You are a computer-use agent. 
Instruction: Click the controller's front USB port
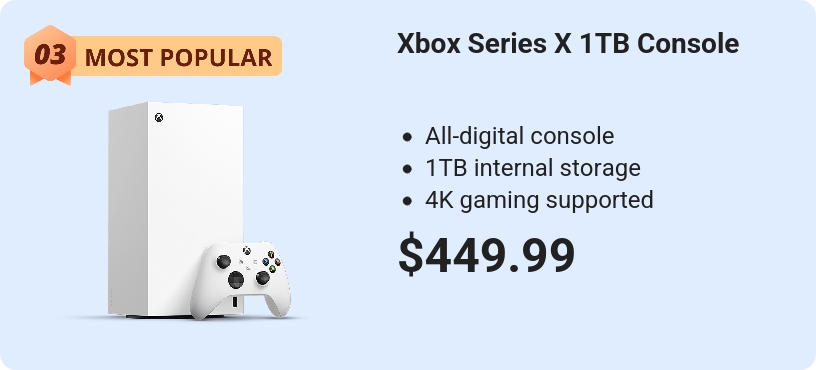tap(235, 301)
